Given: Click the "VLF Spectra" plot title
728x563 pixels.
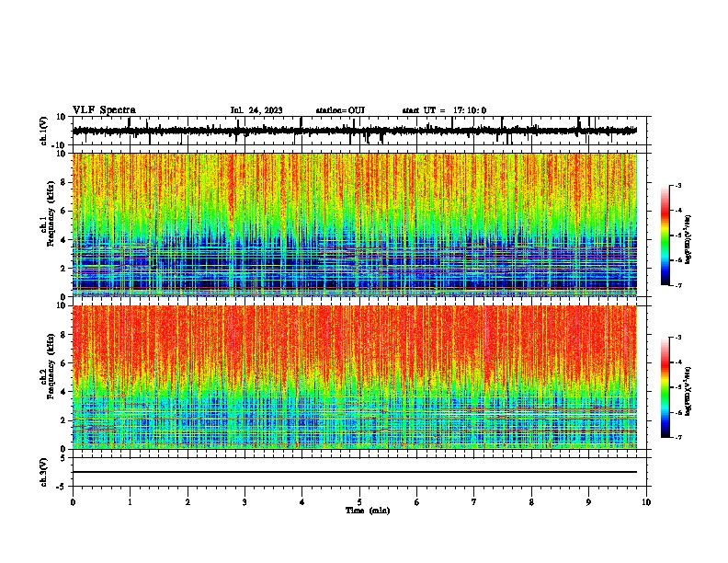Looking at the screenshot, I should point(104,110).
